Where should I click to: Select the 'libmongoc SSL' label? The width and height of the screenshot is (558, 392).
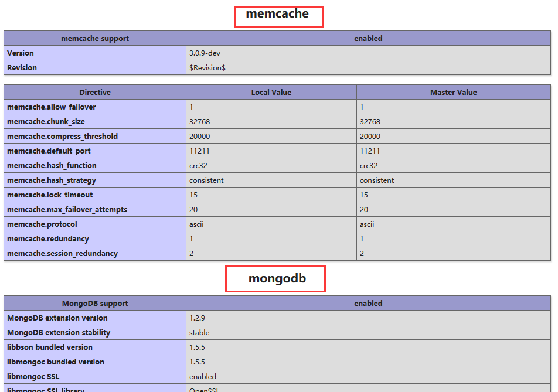[33, 376]
